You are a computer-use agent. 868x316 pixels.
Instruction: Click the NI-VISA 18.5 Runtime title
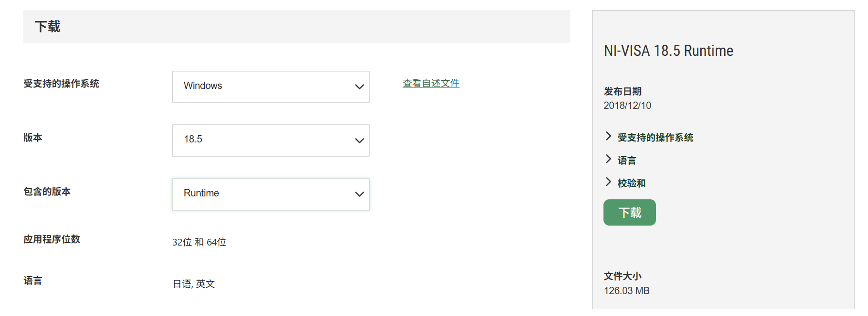coord(668,51)
